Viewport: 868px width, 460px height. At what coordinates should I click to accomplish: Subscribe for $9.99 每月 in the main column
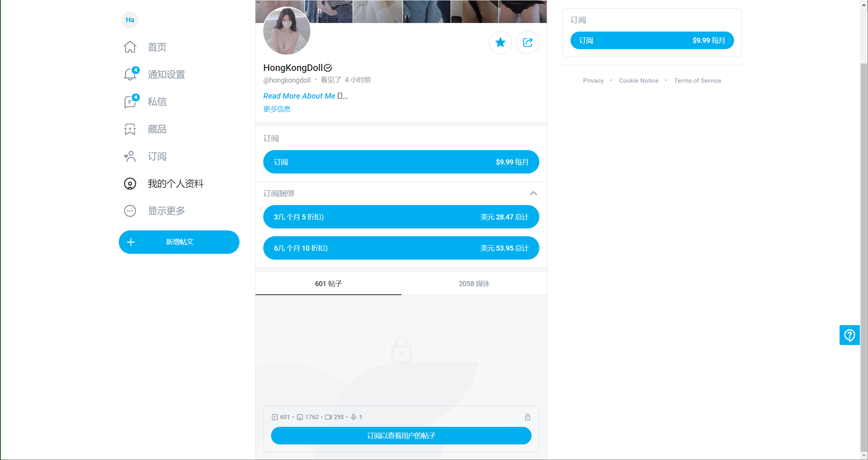[x=401, y=162]
